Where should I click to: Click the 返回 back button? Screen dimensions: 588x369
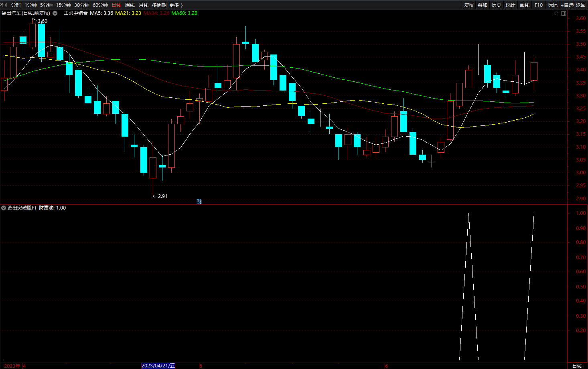(581, 5)
